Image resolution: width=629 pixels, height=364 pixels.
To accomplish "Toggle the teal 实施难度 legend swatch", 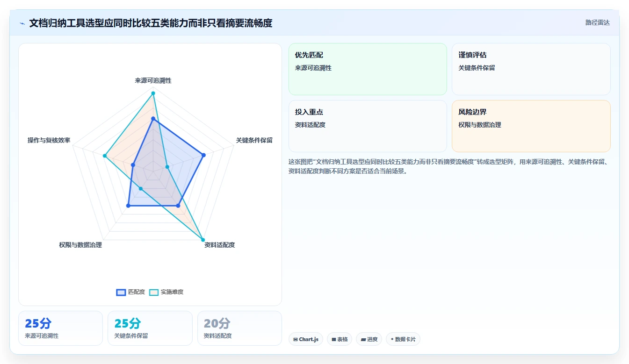I will [x=154, y=292].
